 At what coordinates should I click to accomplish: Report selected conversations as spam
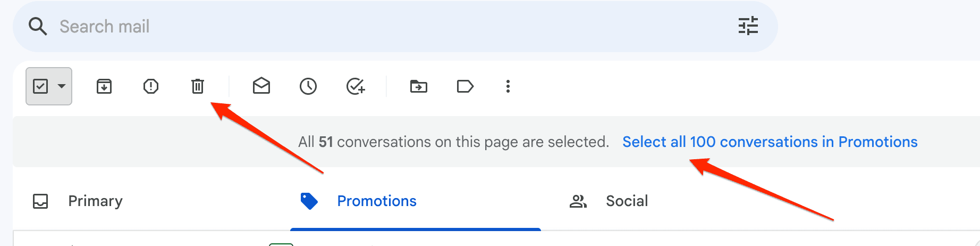coord(151,86)
